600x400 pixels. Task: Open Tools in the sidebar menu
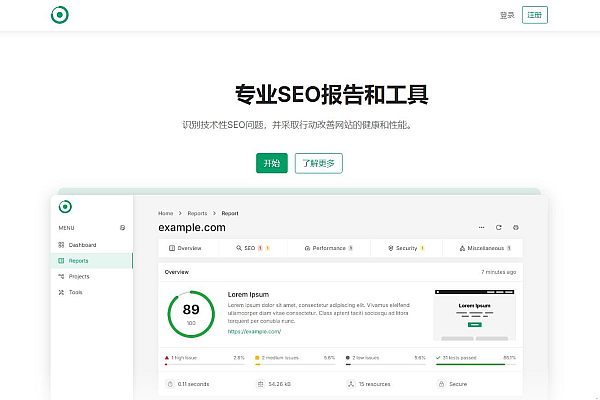(92, 292)
